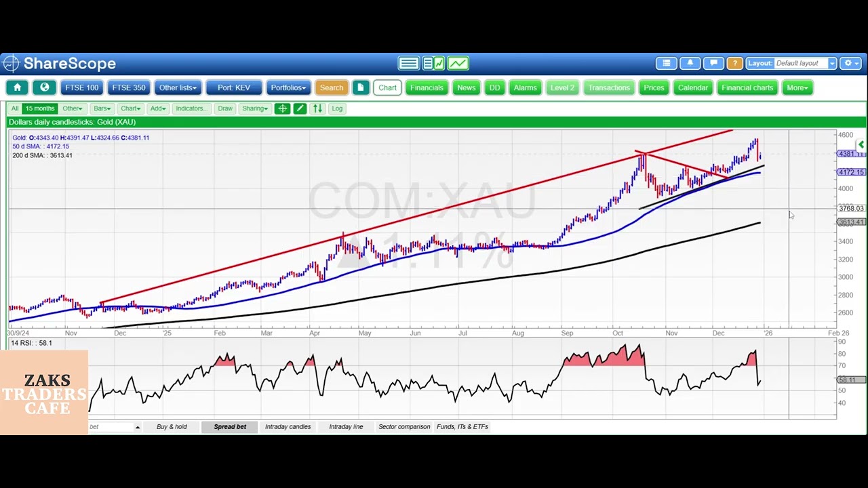Select the Buy & hold chart preset
The height and width of the screenshot is (488, 868).
[172, 427]
